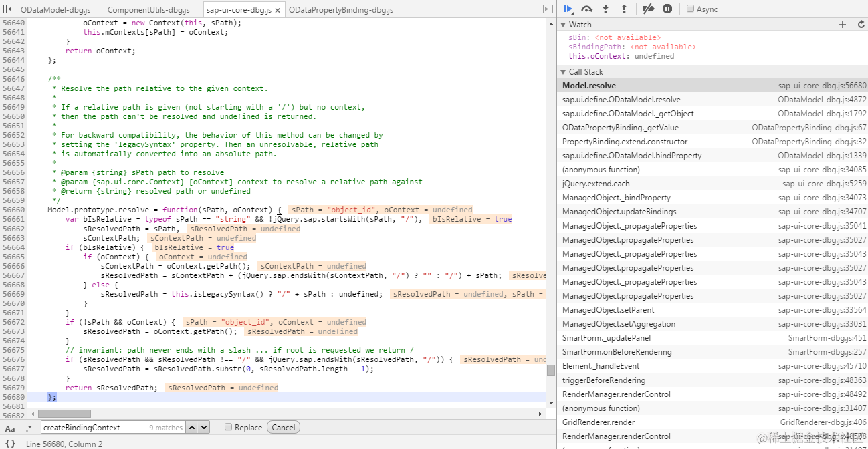
Task: Toggle pause on exceptions icon
Action: tap(667, 9)
